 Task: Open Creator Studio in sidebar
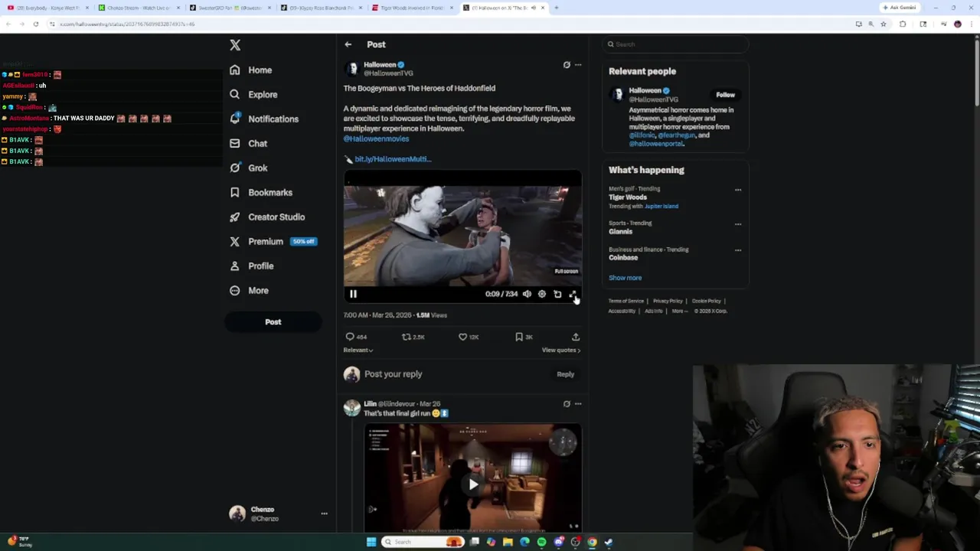point(267,217)
